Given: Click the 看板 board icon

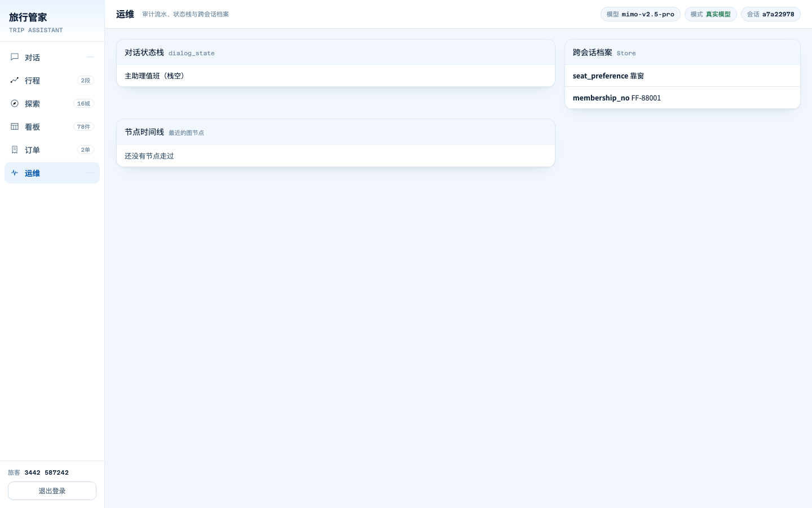Looking at the screenshot, I should point(15,126).
